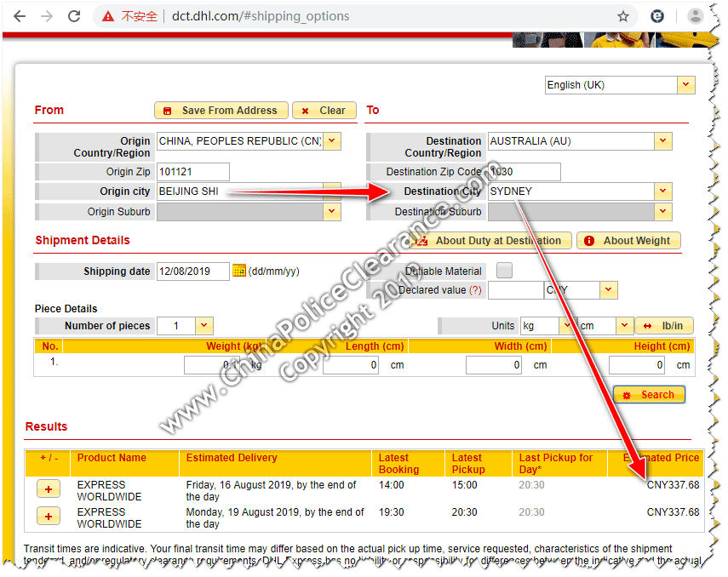Click the 14:00 latest booking time
Viewport: 728px width, 577px height.
tap(392, 485)
